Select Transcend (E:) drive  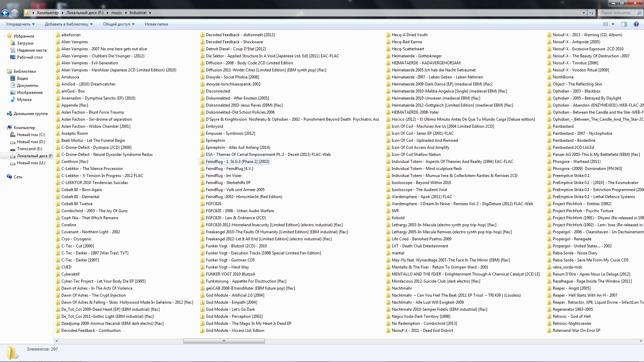30,149
